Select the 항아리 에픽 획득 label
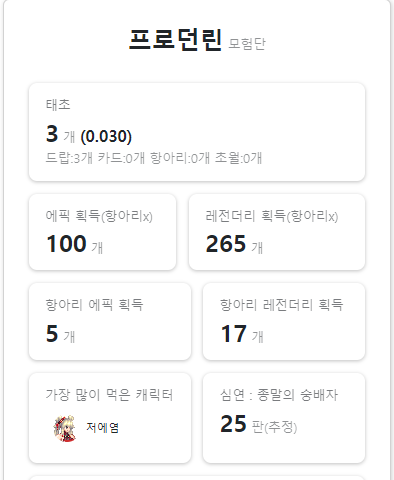Viewport: 394px width, 480px height. (x=94, y=305)
